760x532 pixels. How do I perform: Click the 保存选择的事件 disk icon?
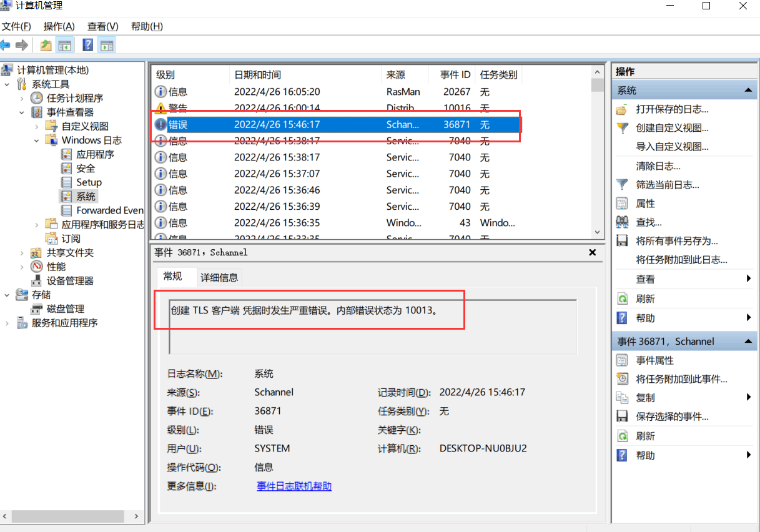coord(622,416)
